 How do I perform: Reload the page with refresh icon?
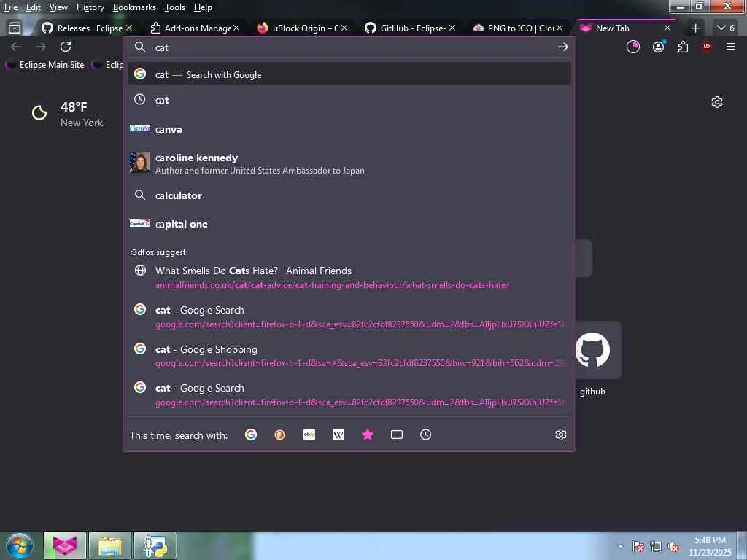click(66, 47)
